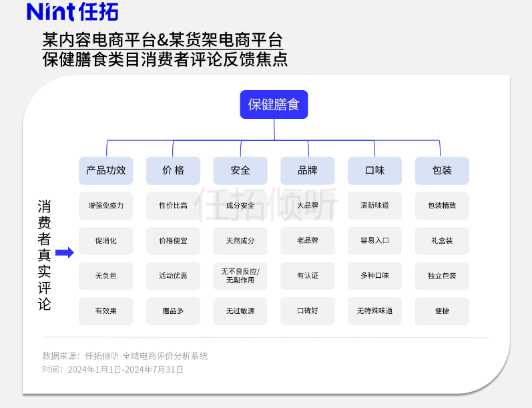
Task: Select the 便捷 cell
Action: point(442,311)
